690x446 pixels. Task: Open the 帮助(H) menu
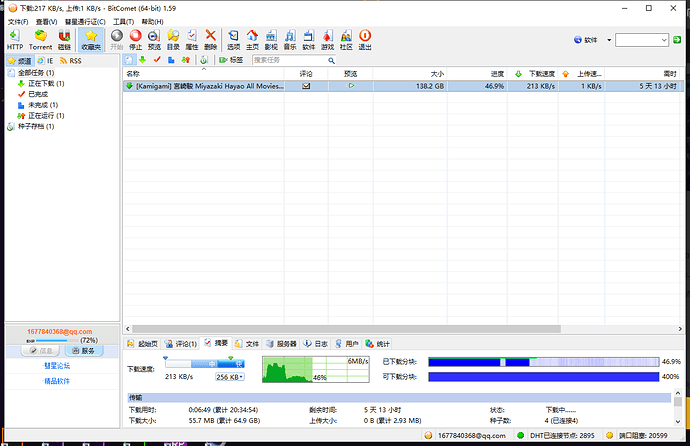point(152,22)
